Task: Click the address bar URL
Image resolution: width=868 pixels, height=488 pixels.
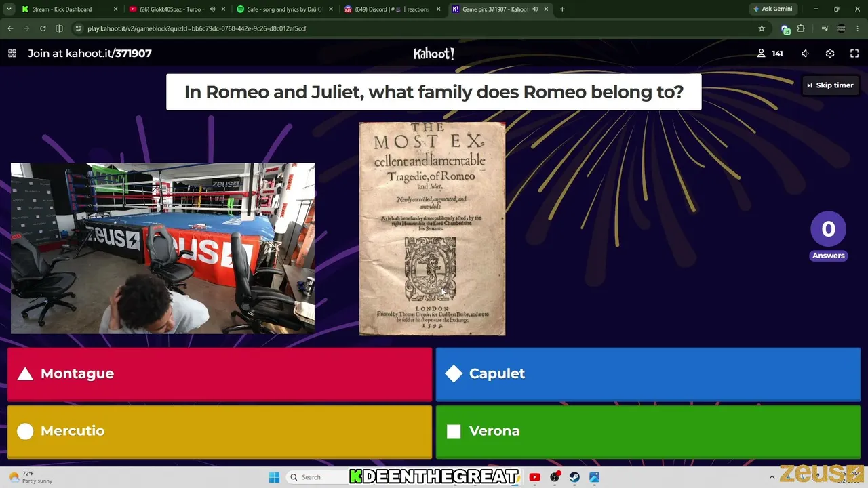Action: (197, 28)
